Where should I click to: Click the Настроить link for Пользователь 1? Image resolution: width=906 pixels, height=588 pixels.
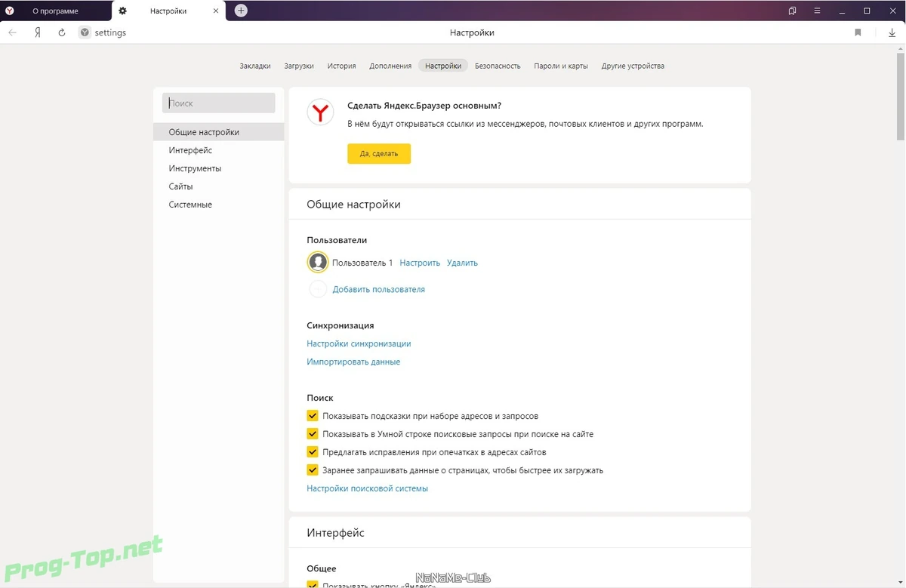[x=420, y=263]
